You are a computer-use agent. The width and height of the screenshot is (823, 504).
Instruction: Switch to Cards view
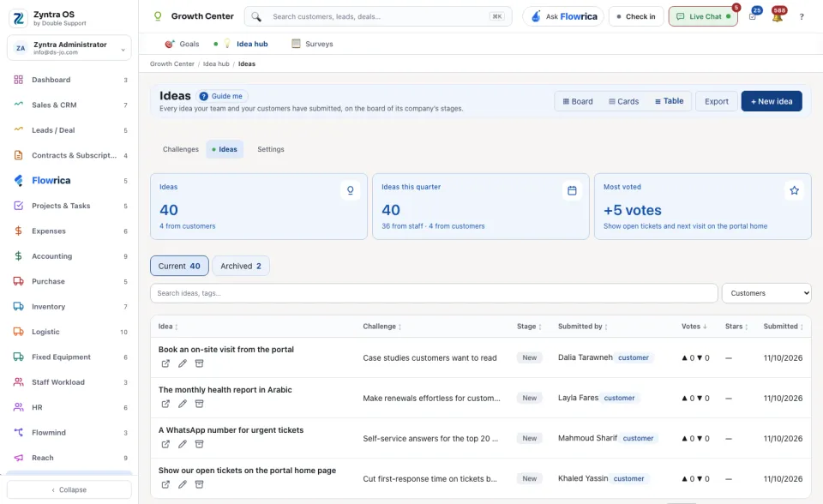(623, 101)
